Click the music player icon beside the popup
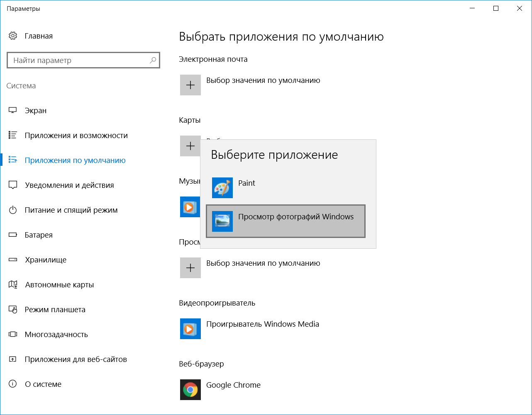Image resolution: width=532 pixels, height=415 pixels. point(190,207)
